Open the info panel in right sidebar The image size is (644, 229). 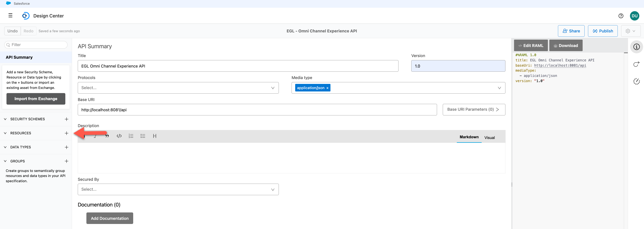(x=636, y=47)
